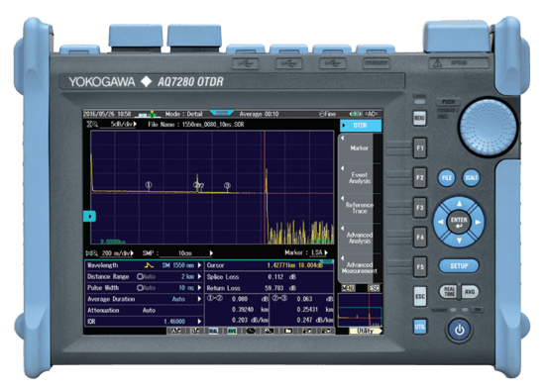
Task: Push the F2 soft key
Action: pos(420,178)
